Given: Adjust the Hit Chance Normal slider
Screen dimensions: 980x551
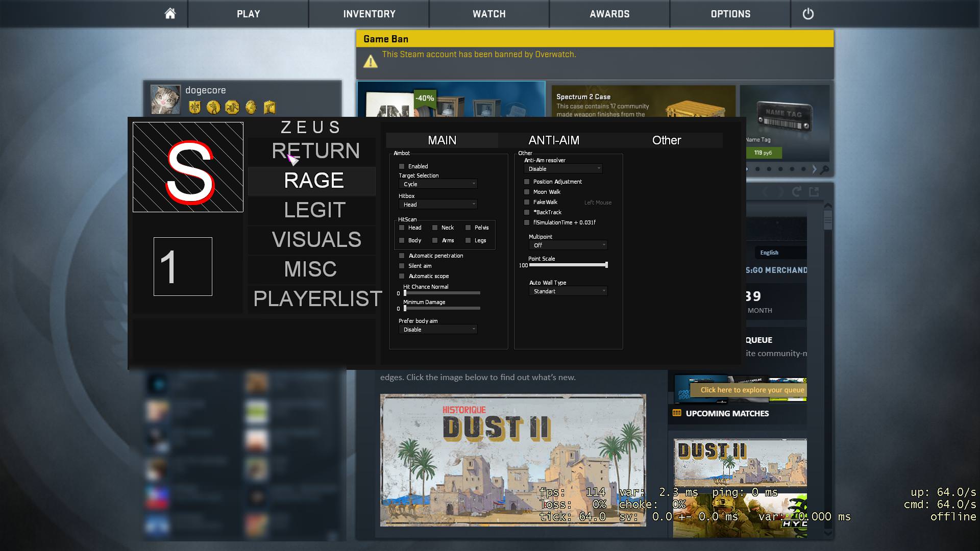Looking at the screenshot, I should 442,293.
